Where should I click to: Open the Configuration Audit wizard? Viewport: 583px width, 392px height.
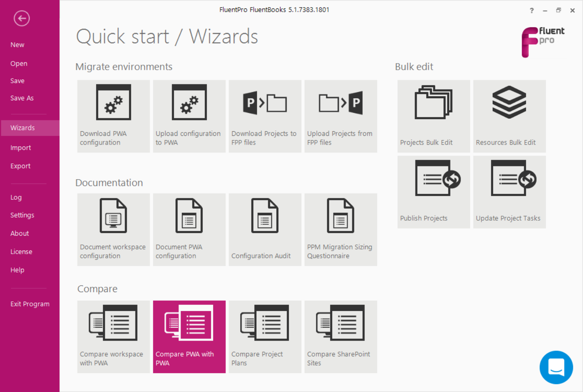pyautogui.click(x=265, y=229)
